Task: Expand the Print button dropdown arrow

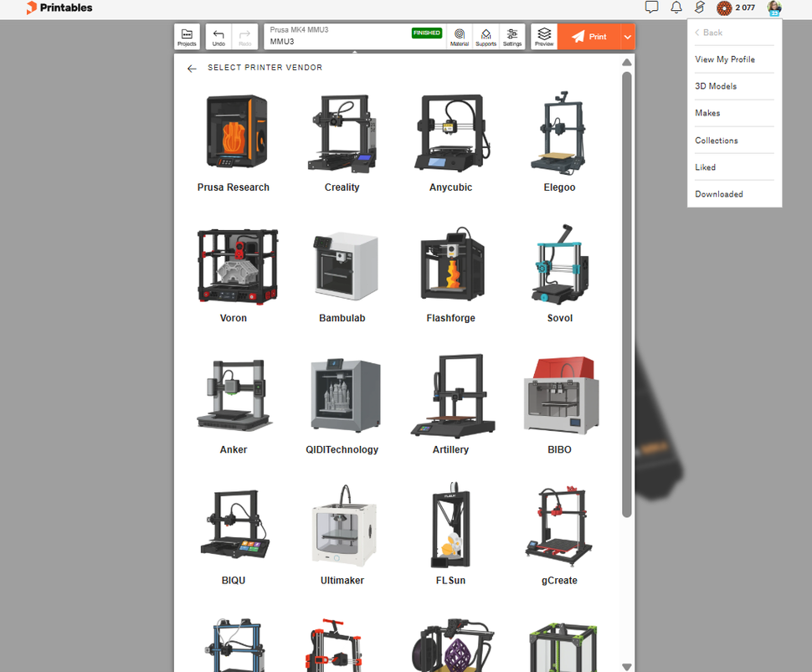Action: 626,36
